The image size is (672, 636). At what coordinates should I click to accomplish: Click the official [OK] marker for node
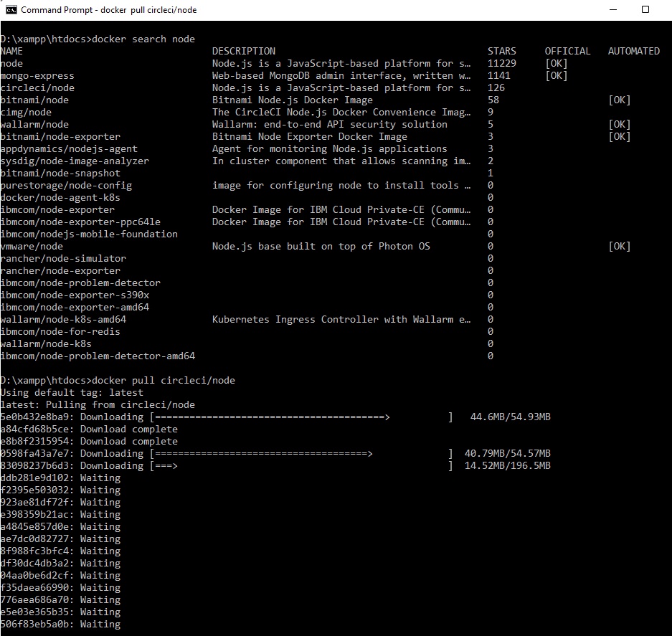556,63
